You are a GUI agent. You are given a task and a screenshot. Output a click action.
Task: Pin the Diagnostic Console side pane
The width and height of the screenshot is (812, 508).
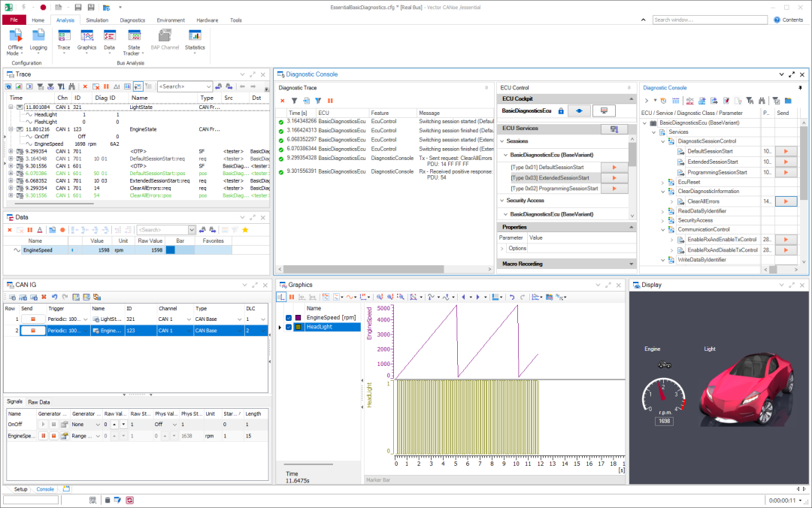(x=800, y=88)
